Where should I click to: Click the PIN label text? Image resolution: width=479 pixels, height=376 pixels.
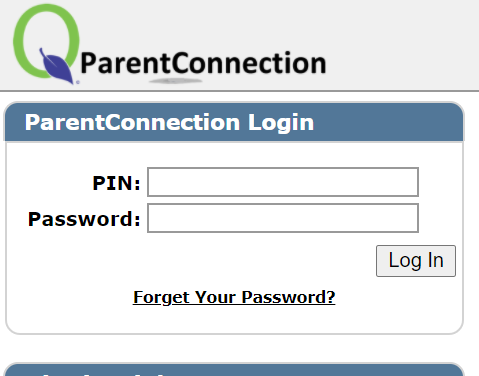pos(116,183)
